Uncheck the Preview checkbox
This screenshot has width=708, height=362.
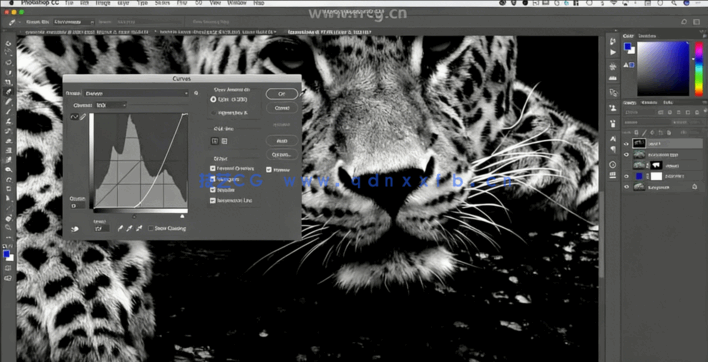tap(269, 170)
